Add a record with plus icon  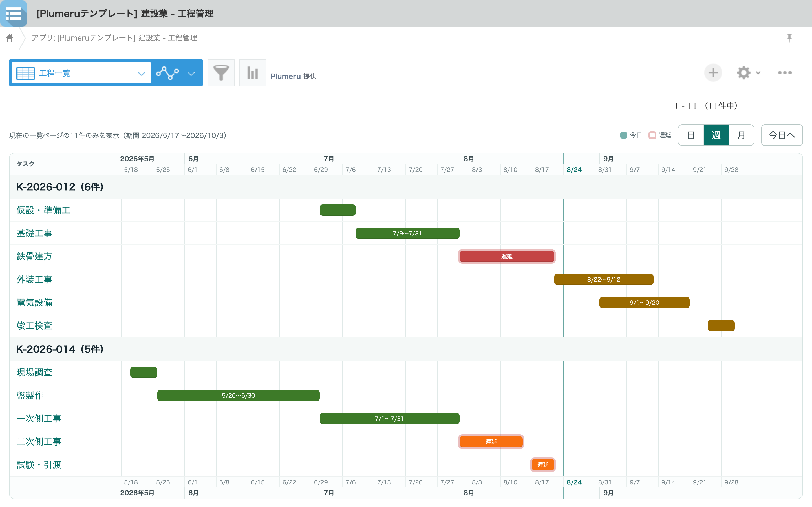713,73
